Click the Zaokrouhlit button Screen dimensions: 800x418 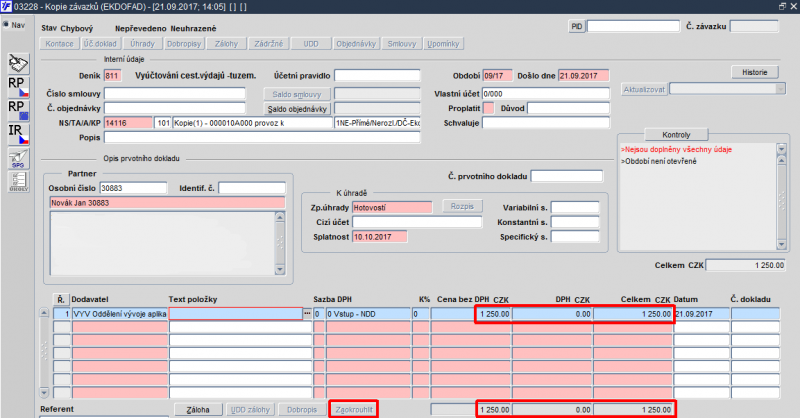[x=354, y=409]
